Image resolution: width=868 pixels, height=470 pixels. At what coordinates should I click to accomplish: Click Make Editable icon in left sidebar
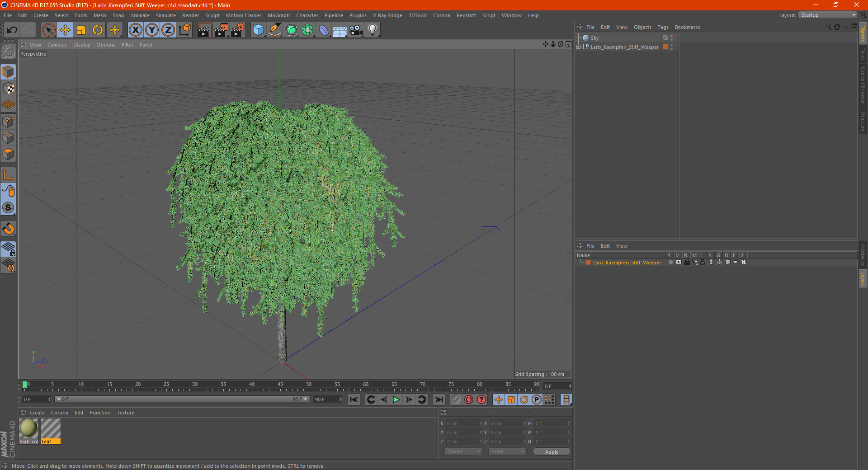pos(8,52)
